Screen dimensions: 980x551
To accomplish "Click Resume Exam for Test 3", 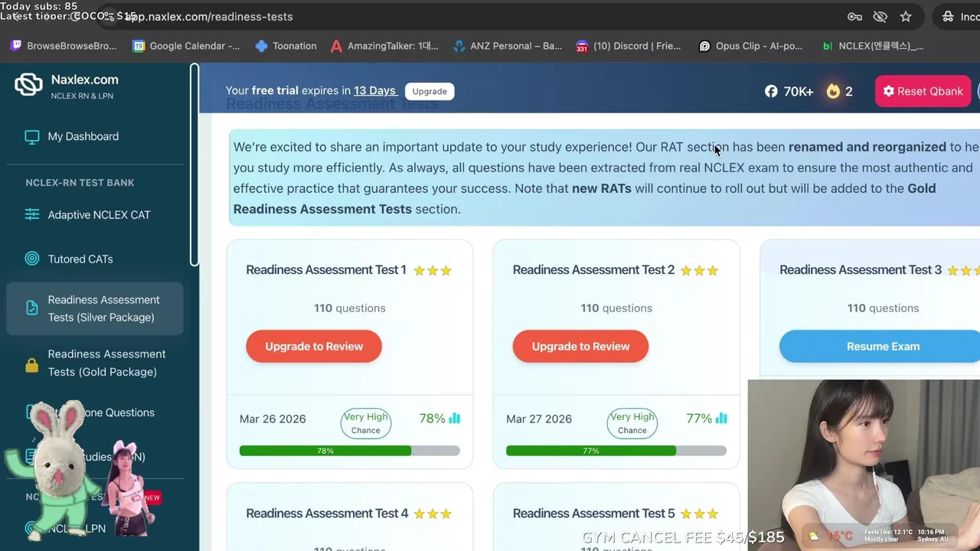I will point(880,347).
